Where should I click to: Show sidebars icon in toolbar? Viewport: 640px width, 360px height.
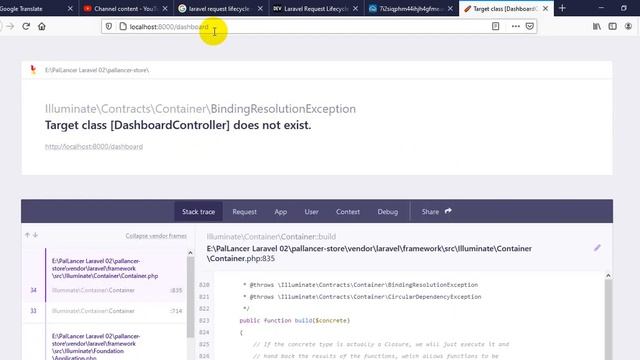(613, 27)
